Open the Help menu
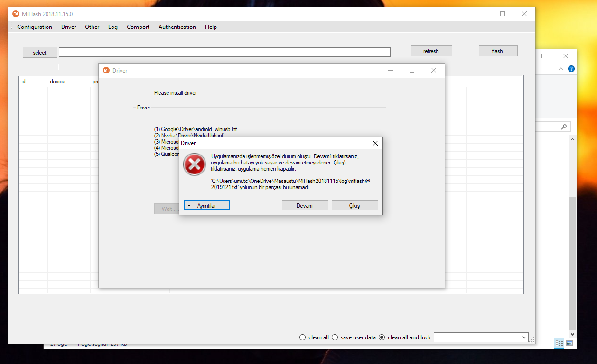The width and height of the screenshot is (597, 364). point(211,27)
